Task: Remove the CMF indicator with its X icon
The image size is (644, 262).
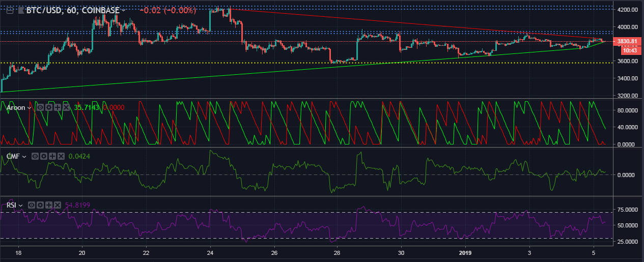Action: point(60,156)
